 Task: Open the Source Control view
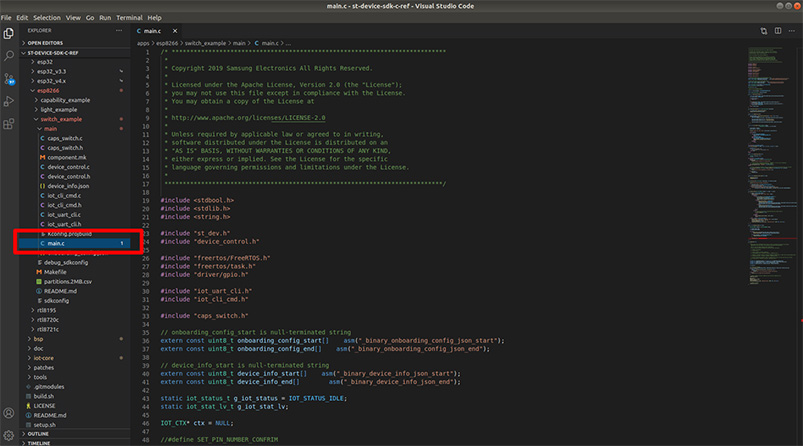[10, 79]
